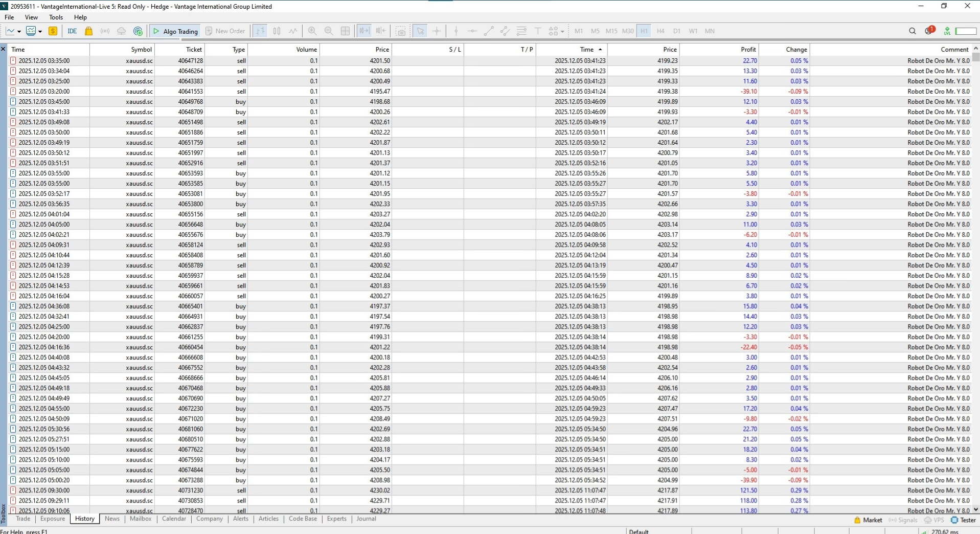
Task: Close the Toolbox panel with X
Action: [3, 49]
